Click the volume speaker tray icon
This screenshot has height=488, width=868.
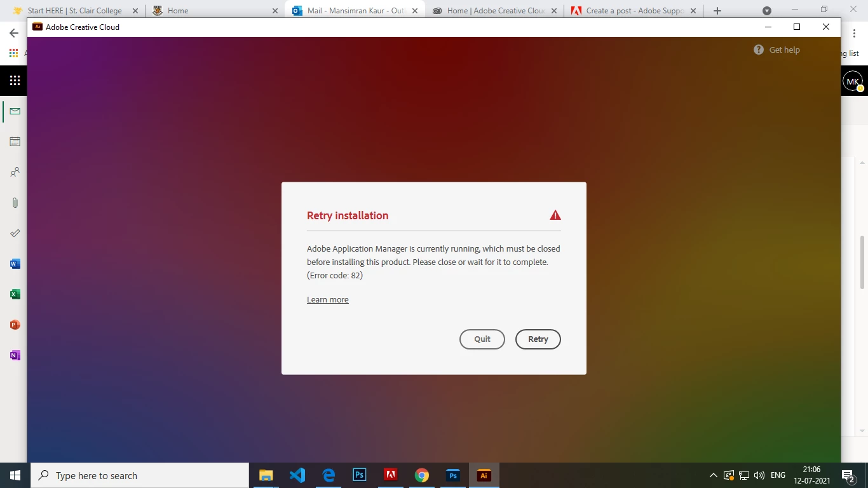pyautogui.click(x=759, y=475)
